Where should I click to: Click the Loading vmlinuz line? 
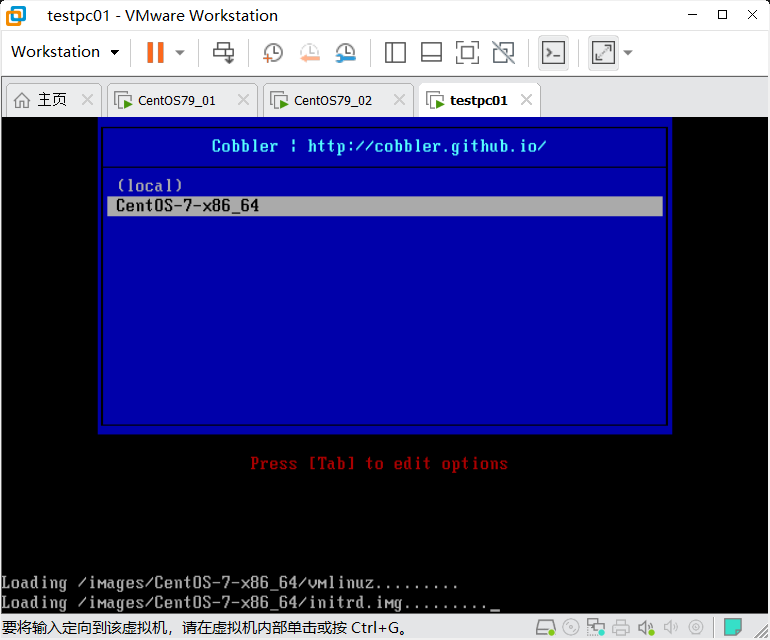(229, 583)
